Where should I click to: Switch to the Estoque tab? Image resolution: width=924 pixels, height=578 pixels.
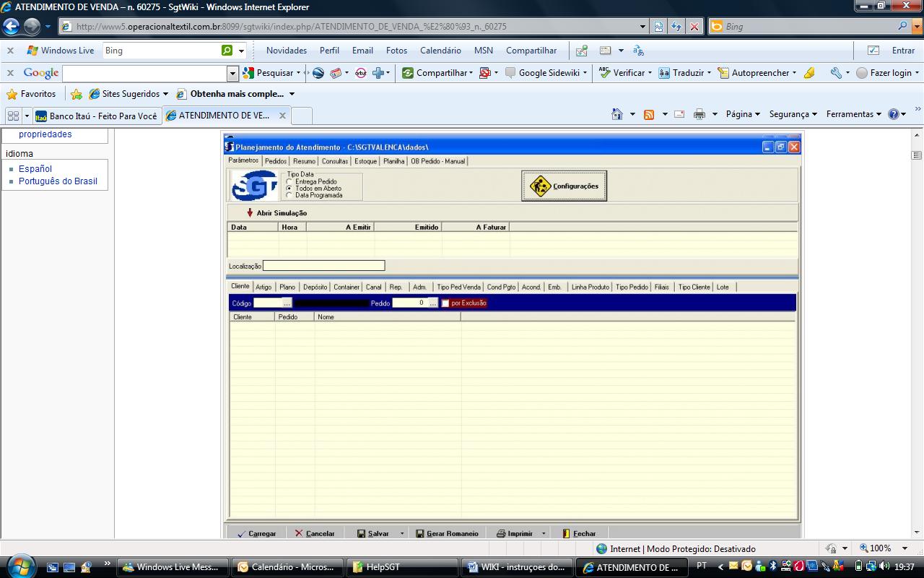[x=365, y=161]
